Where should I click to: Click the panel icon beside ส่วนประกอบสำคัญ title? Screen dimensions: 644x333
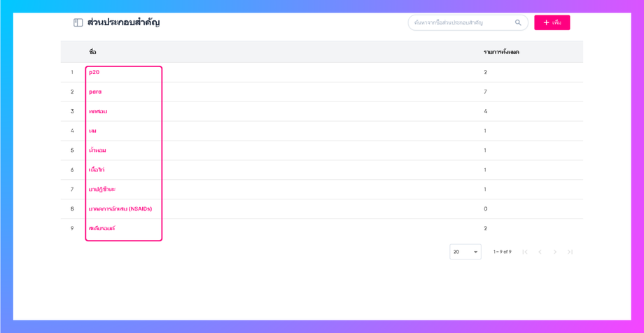(x=78, y=22)
